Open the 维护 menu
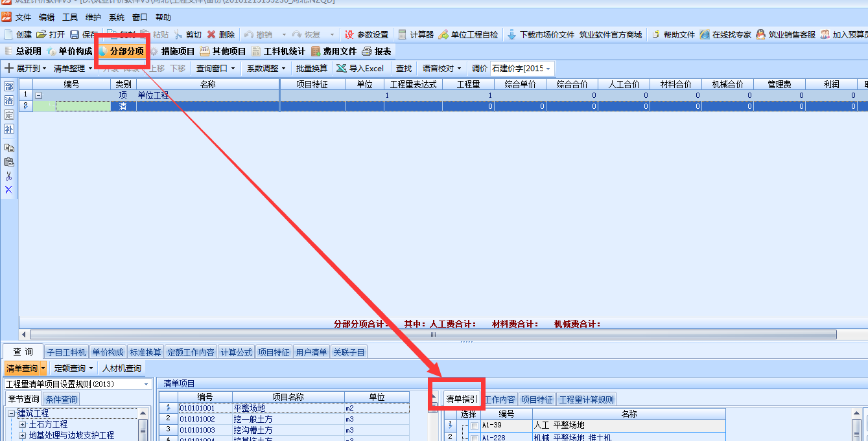Image resolution: width=868 pixels, height=441 pixels. click(x=93, y=17)
